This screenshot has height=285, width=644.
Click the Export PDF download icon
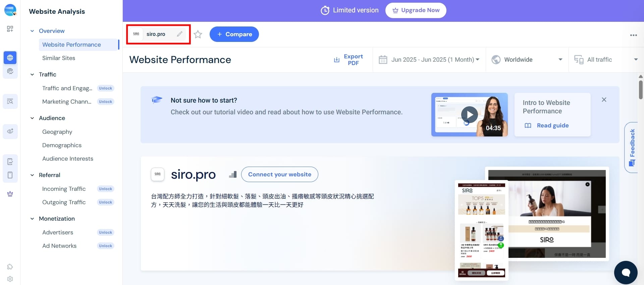tap(337, 60)
